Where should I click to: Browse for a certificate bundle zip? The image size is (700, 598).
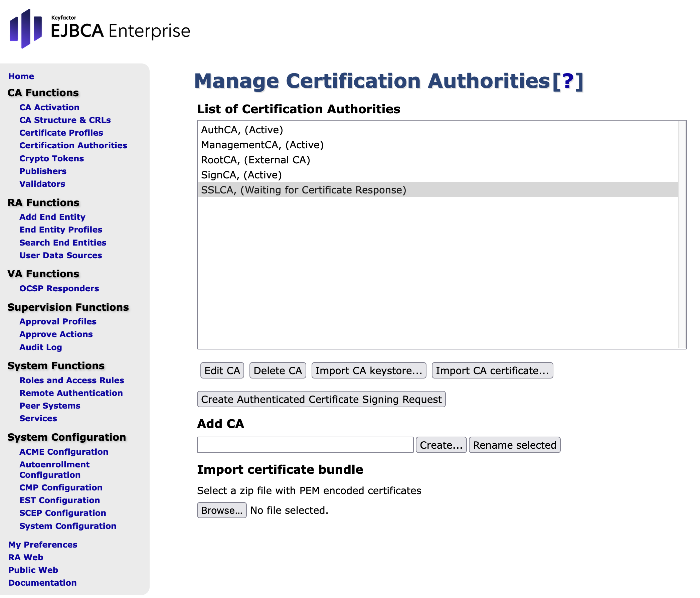(222, 510)
